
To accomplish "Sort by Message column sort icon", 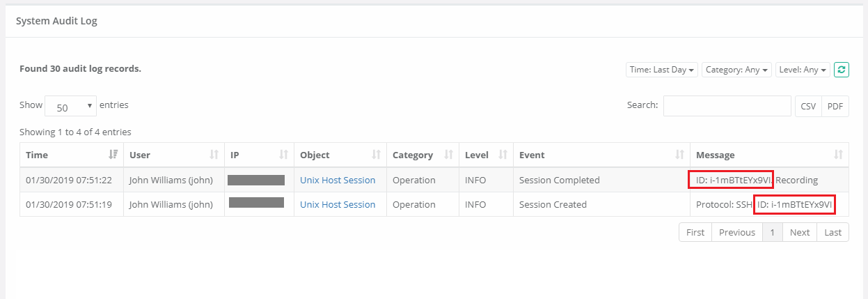I will 839,155.
